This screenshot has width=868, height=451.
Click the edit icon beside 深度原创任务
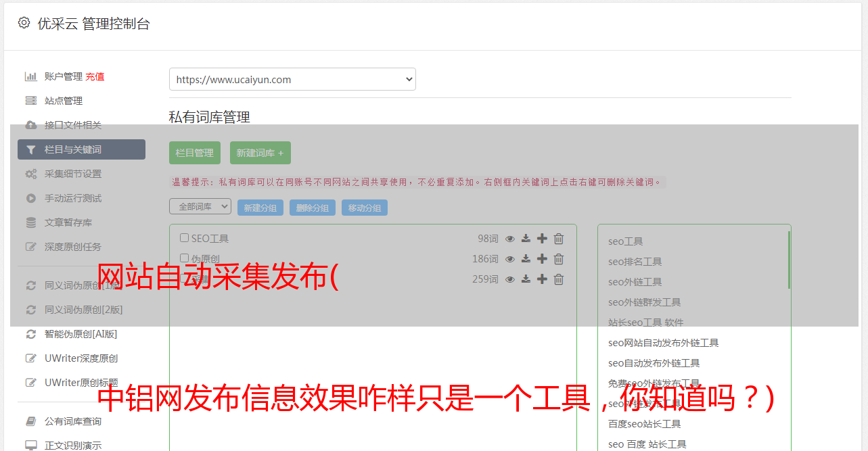(30, 247)
